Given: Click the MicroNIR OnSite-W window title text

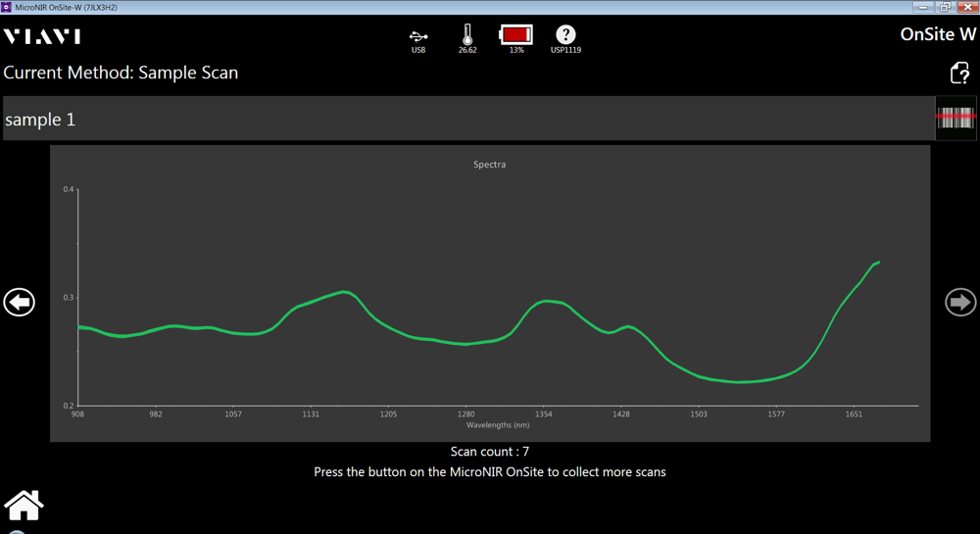Looking at the screenshot, I should [x=66, y=8].
